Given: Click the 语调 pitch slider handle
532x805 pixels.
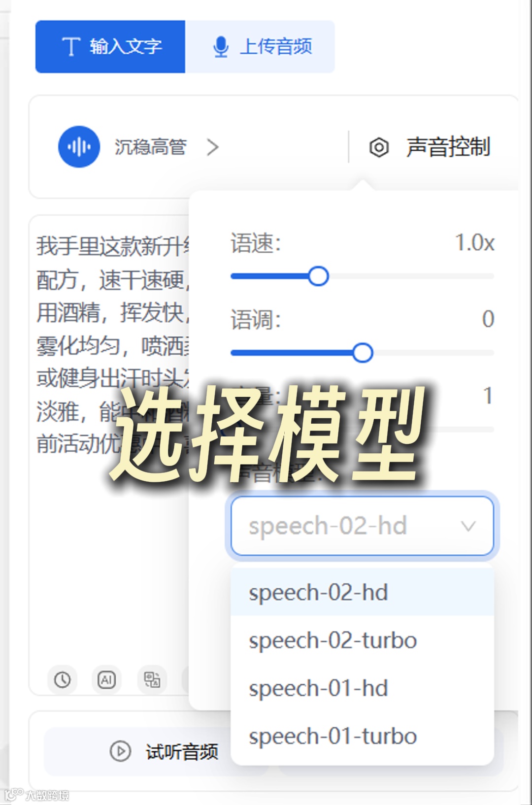Looking at the screenshot, I should pyautogui.click(x=363, y=353).
